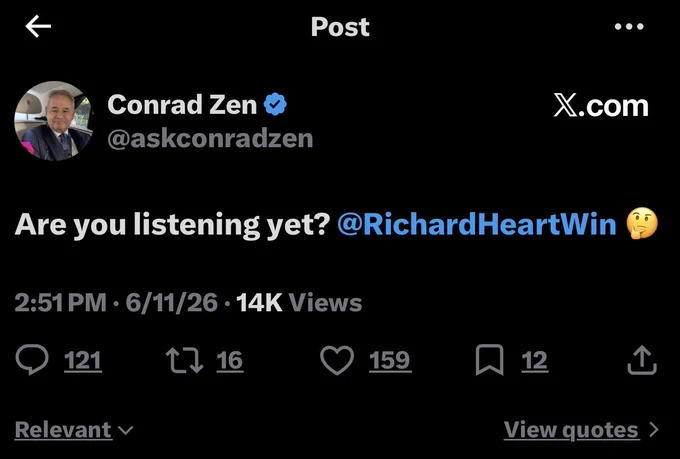This screenshot has width=680, height=459.
Task: Show the 121 replies count
Action: point(82,361)
